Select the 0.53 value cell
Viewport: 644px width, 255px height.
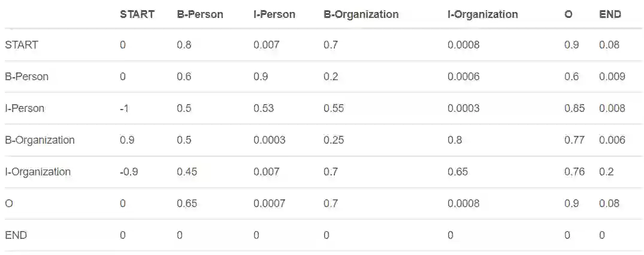(x=264, y=108)
